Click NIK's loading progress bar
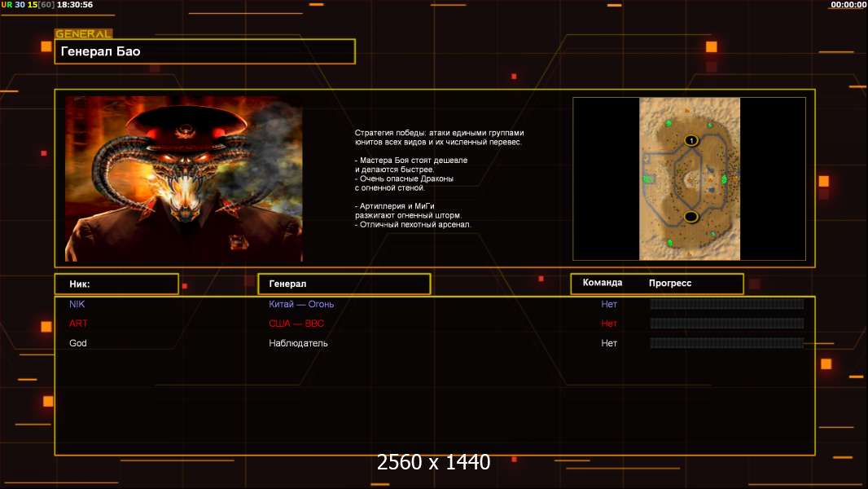Screen dimensions: 868x489 726,304
